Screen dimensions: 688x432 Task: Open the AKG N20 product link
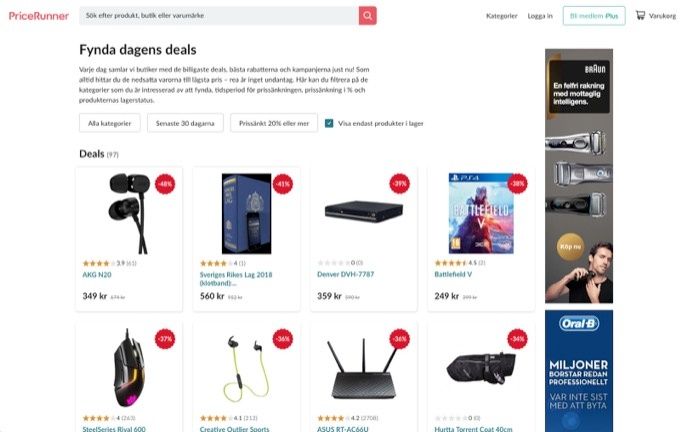tap(97, 275)
